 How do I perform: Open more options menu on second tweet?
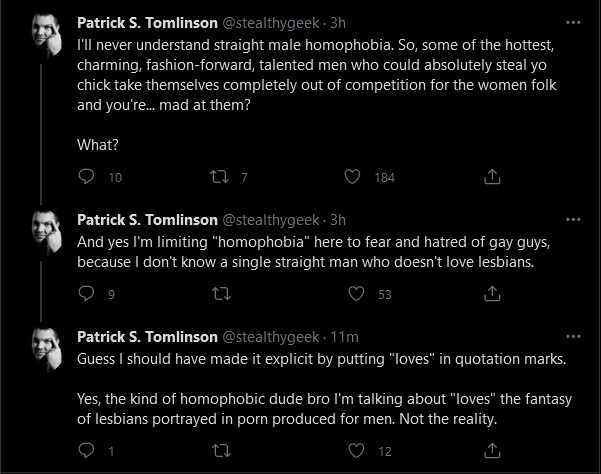(573, 220)
